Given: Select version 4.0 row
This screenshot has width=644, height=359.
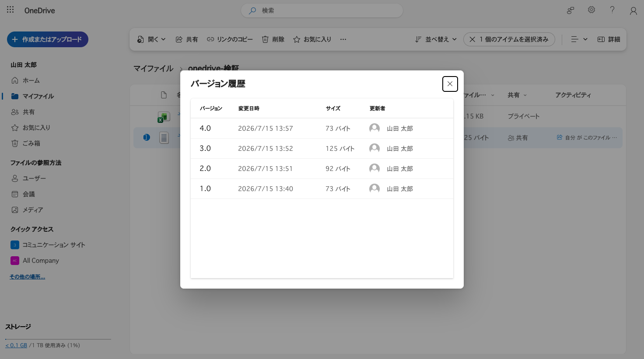Looking at the screenshot, I should 322,128.
